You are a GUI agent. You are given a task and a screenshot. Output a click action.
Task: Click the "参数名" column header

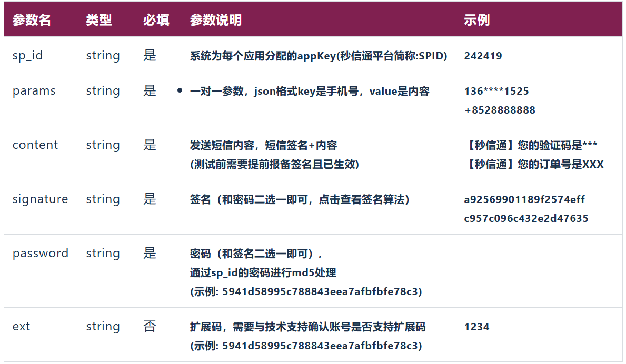(x=32, y=20)
